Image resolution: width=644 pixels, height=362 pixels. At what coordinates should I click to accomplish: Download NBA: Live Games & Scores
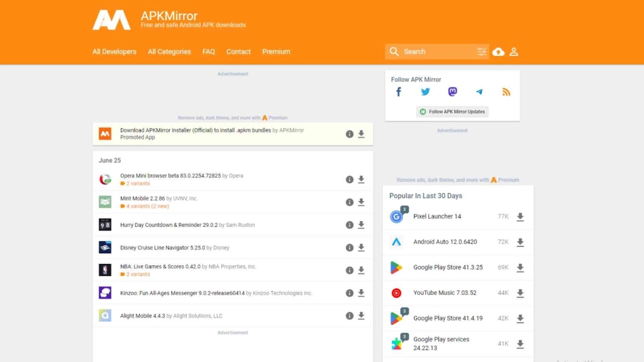pyautogui.click(x=361, y=270)
